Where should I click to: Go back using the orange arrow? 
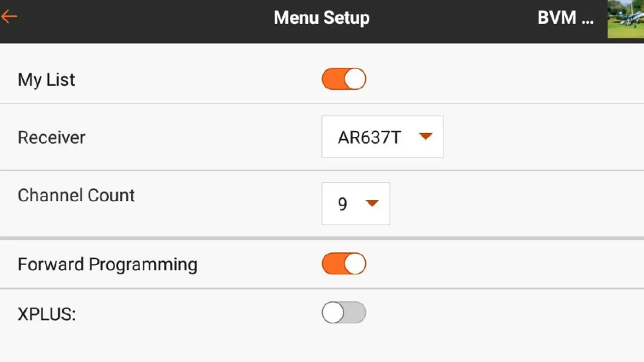[9, 17]
